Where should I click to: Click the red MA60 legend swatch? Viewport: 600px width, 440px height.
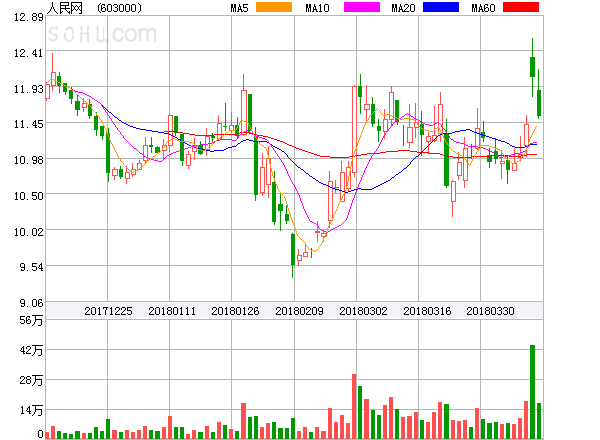point(521,7)
